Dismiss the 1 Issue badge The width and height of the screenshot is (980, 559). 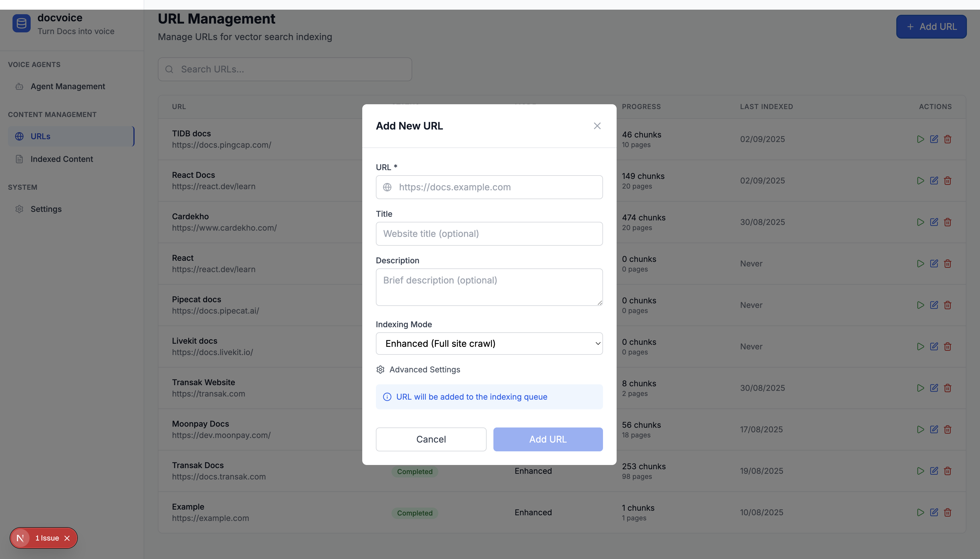[x=67, y=538]
